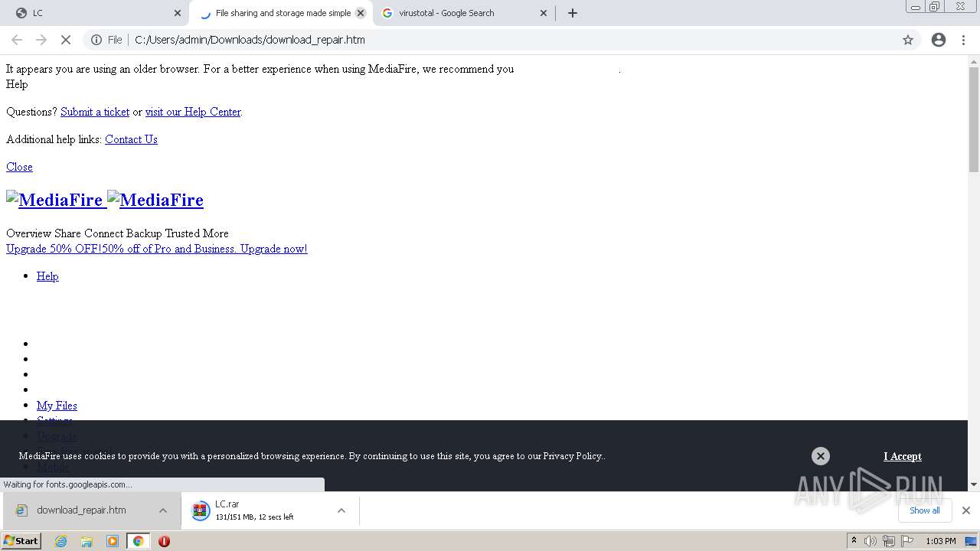The height and width of the screenshot is (551, 980).
Task: Launch Internet Explorer from taskbar
Action: [x=61, y=541]
